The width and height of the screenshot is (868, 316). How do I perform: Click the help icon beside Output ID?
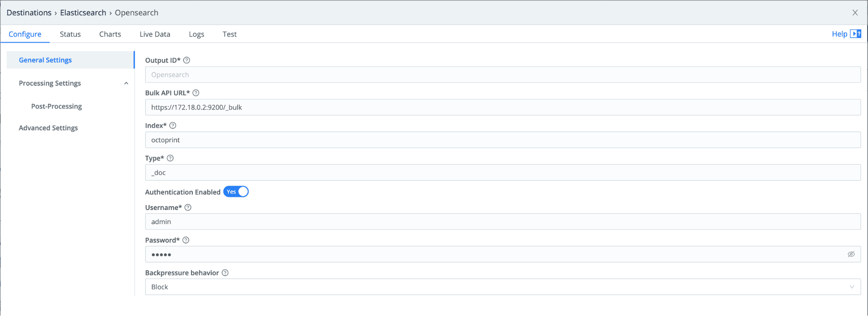(x=187, y=60)
